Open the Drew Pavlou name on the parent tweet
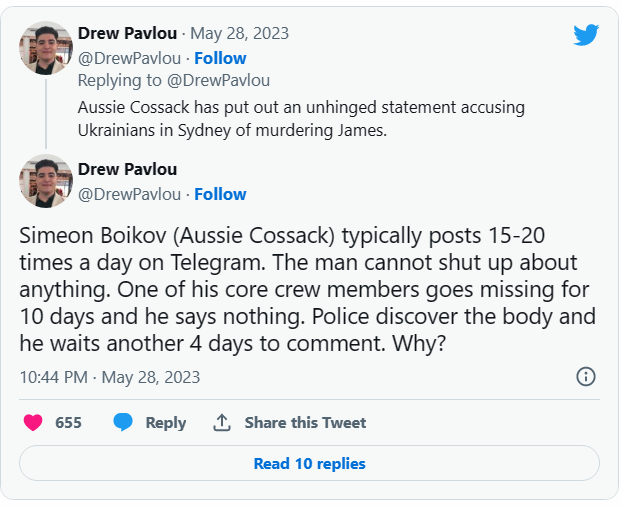The width and height of the screenshot is (622, 509). pyautogui.click(x=127, y=34)
